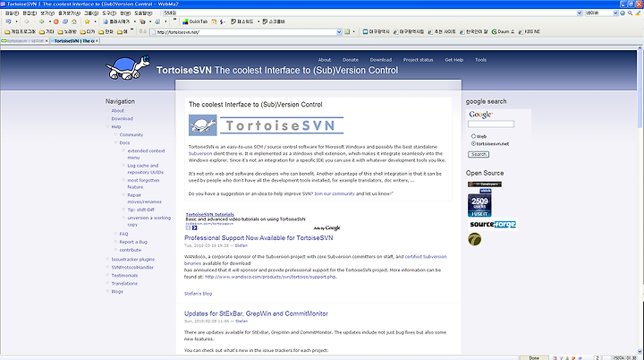644x360 pixels.
Task: Open the QuickTab toolbar button
Action: tap(195, 21)
